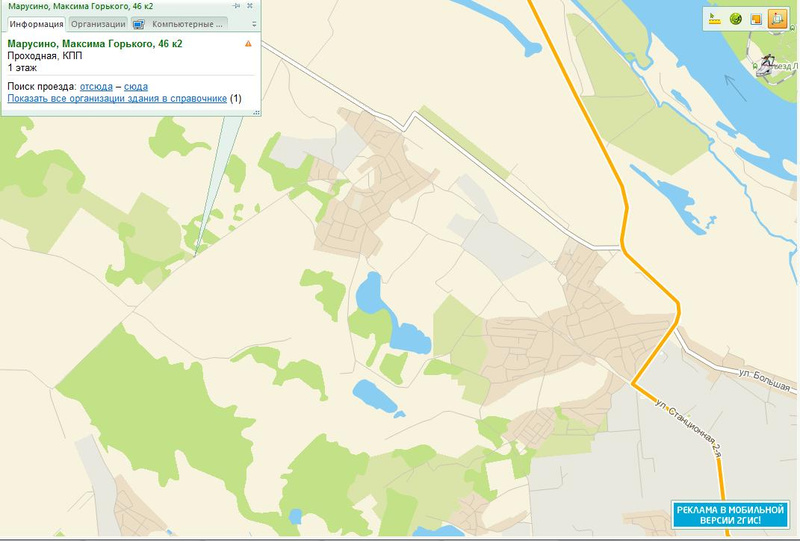Click the 'отсюда' route link
This screenshot has height=541, width=800.
[x=96, y=87]
